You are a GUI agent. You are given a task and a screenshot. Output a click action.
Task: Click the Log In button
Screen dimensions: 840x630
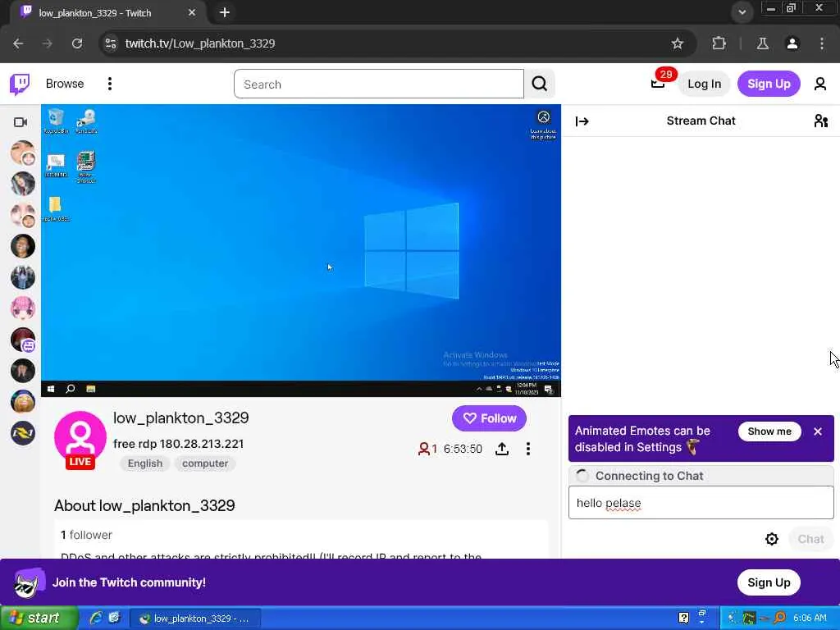(x=704, y=84)
